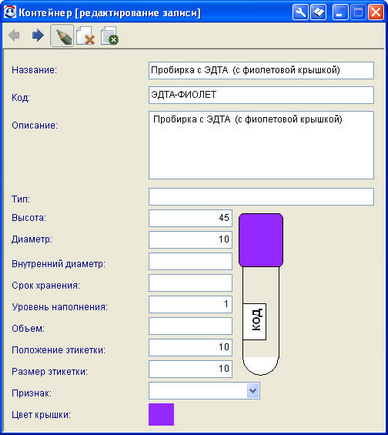
Task: Toggle the pencil edit mode button
Action: pyautogui.click(x=62, y=36)
